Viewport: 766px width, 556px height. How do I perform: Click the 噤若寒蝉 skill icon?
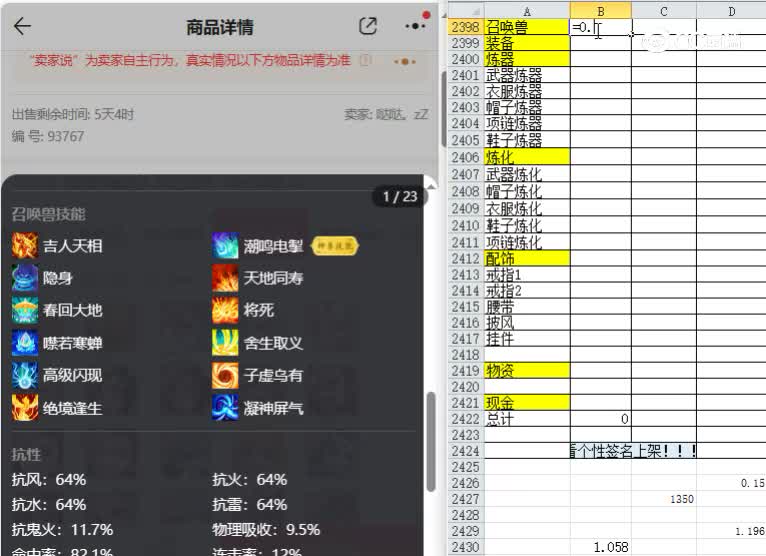click(x=25, y=342)
